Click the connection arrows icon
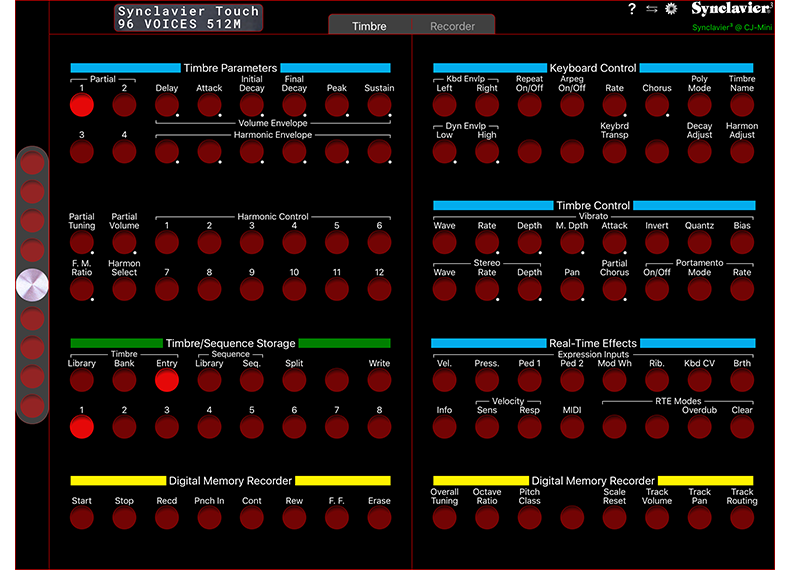790x570 pixels. (651, 9)
